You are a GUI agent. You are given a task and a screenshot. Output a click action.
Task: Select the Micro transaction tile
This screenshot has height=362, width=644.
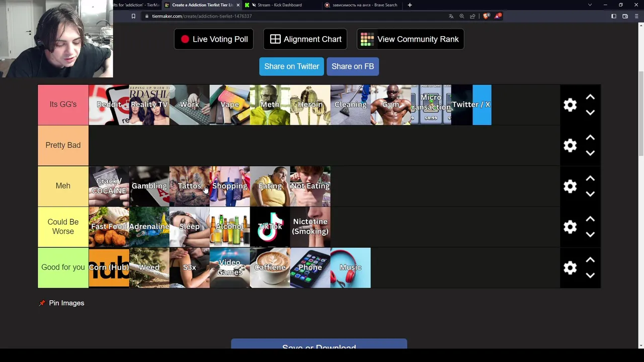point(431,105)
